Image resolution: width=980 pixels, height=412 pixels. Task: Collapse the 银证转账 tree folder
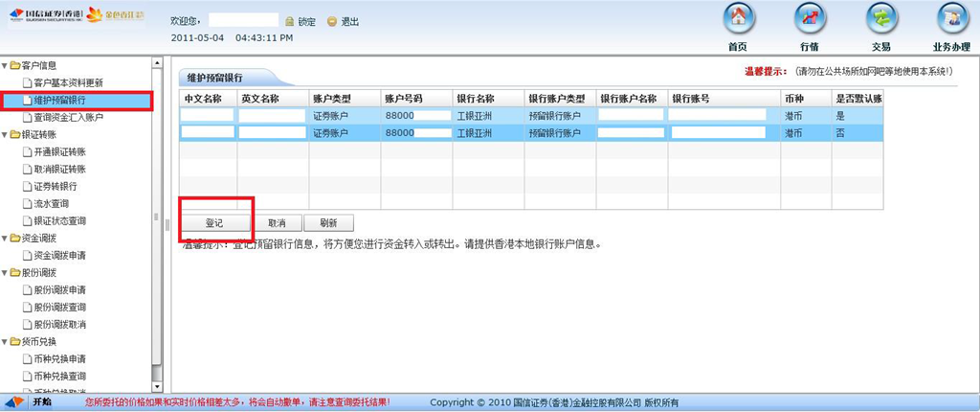5,135
